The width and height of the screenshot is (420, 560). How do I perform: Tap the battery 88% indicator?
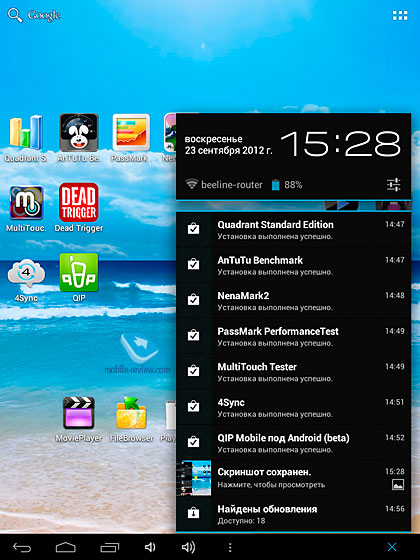pyautogui.click(x=287, y=185)
